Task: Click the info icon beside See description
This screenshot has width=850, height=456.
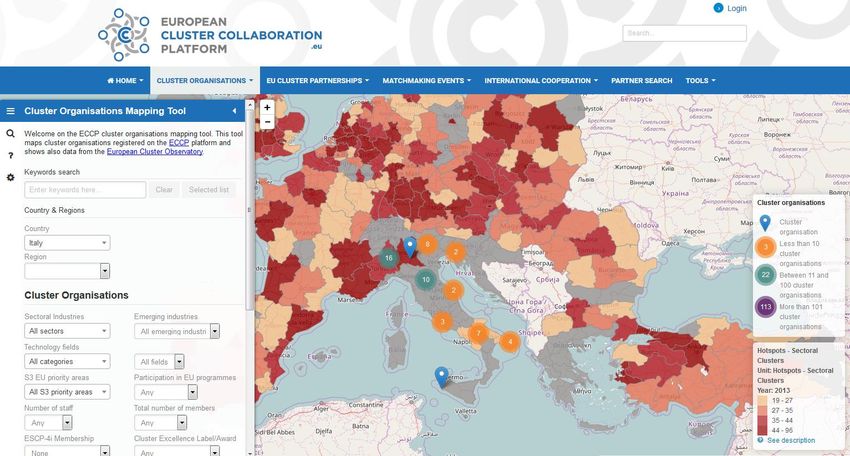Action: coord(760,440)
